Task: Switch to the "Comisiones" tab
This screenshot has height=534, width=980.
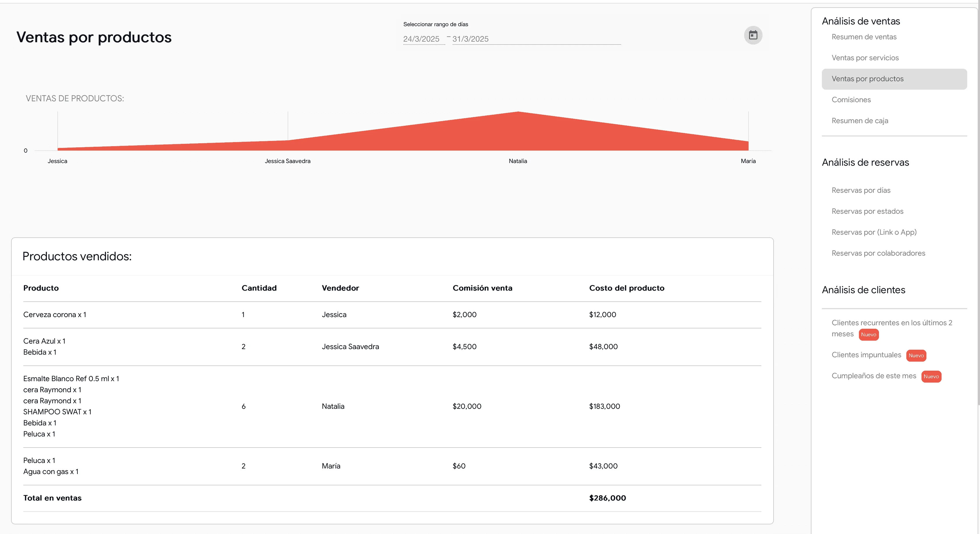Action: pos(851,100)
